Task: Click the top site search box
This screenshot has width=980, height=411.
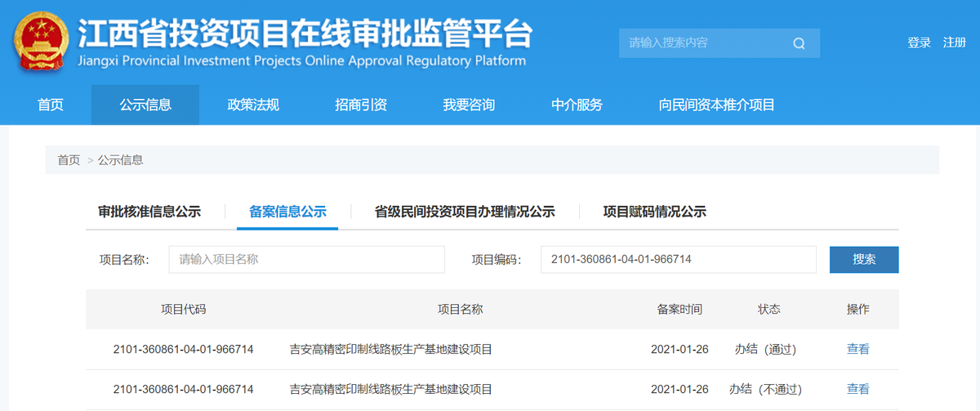Action: click(702, 43)
